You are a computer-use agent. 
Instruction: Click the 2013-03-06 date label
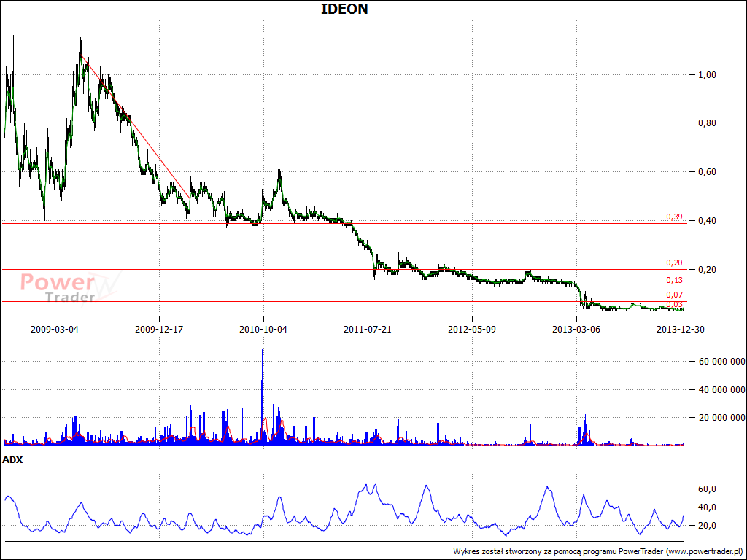pyautogui.click(x=576, y=329)
